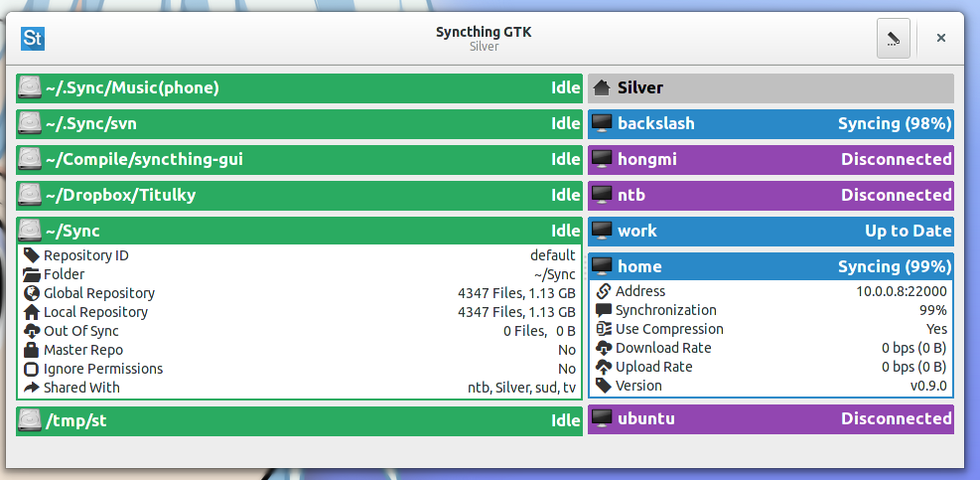Click the ubuntu device monitor icon
The width and height of the screenshot is (980, 480).
pyautogui.click(x=601, y=419)
